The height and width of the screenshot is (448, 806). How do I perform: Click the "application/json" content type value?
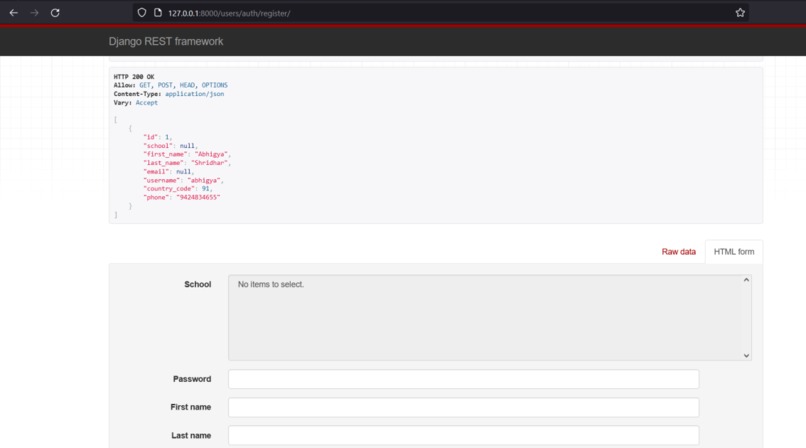pyautogui.click(x=194, y=94)
